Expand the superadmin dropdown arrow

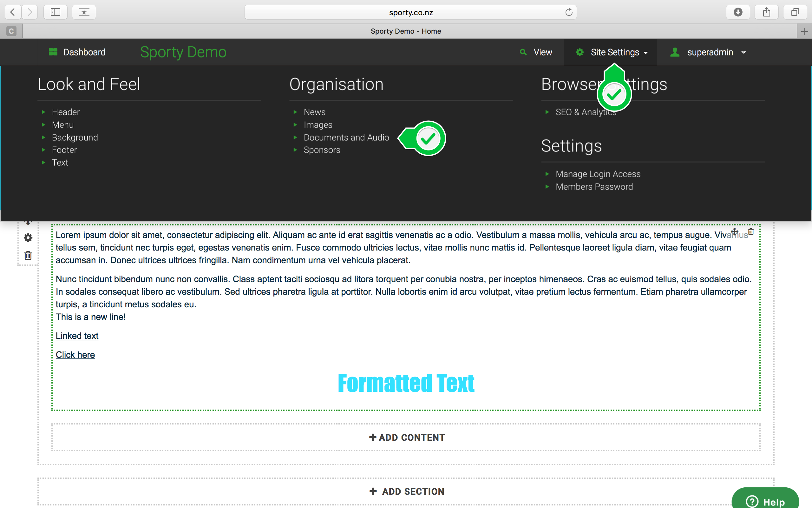[x=743, y=53]
